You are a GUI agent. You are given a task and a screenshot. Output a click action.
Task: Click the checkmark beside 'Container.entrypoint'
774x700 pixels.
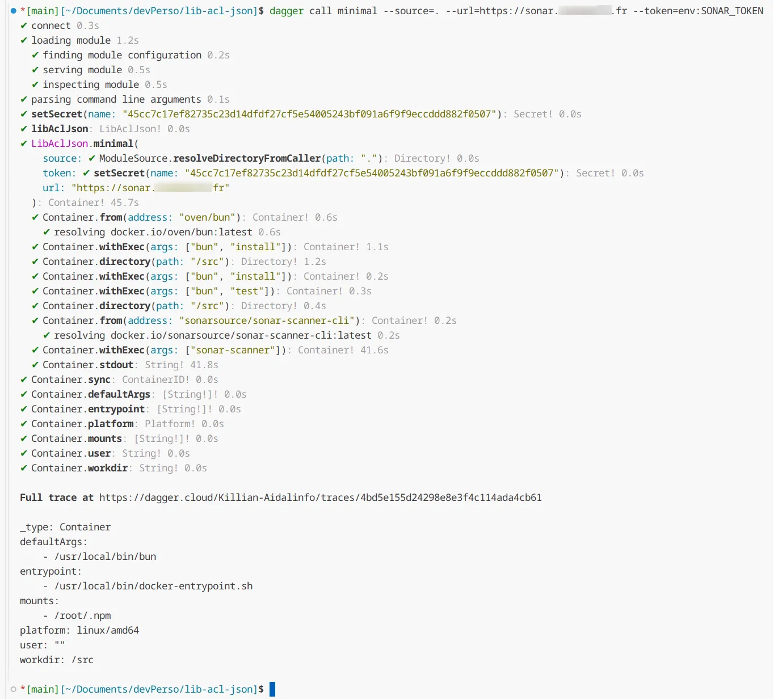click(x=24, y=409)
